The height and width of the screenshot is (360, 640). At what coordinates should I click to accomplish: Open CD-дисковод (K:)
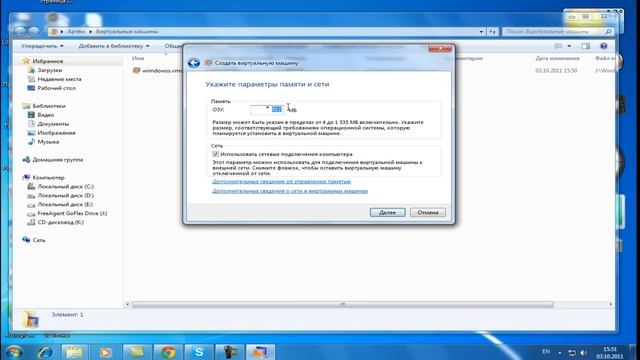(60, 222)
